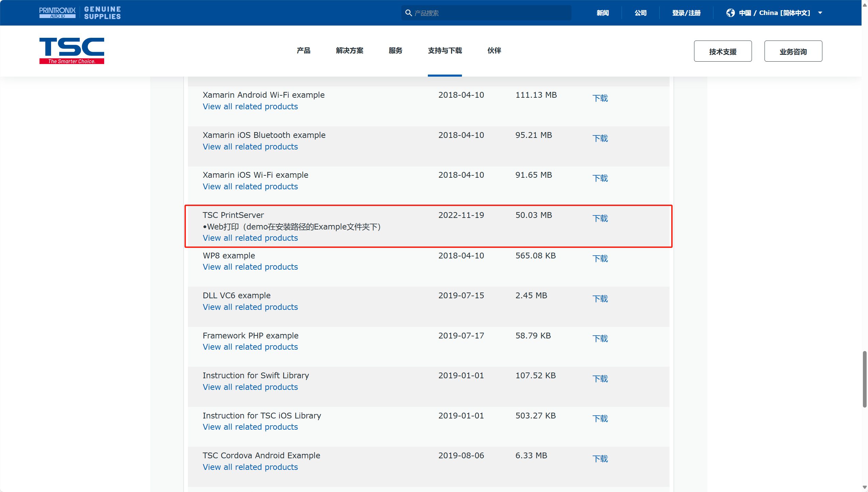The width and height of the screenshot is (868, 492).
Task: Download Framework PHP example
Action: [600, 339]
